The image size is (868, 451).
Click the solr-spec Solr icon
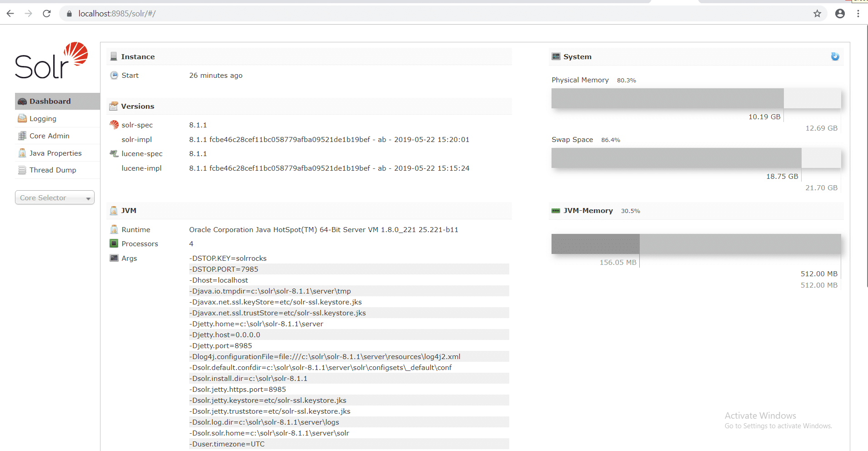pyautogui.click(x=114, y=125)
